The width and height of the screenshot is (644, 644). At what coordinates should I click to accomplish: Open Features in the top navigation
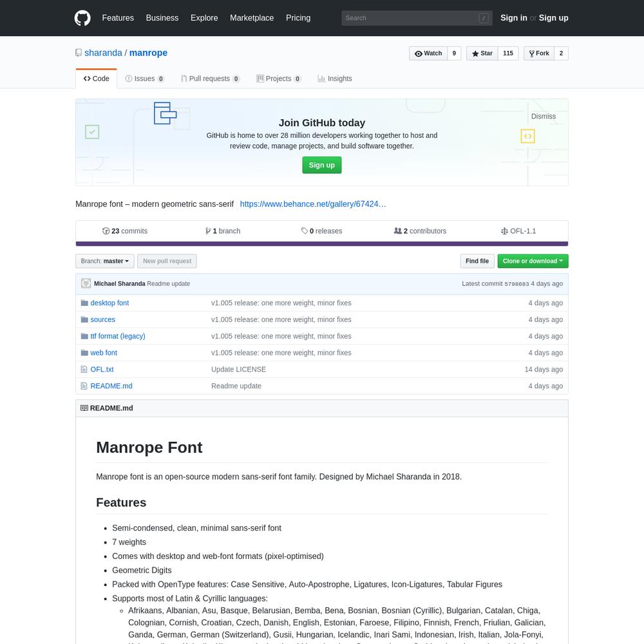(118, 18)
